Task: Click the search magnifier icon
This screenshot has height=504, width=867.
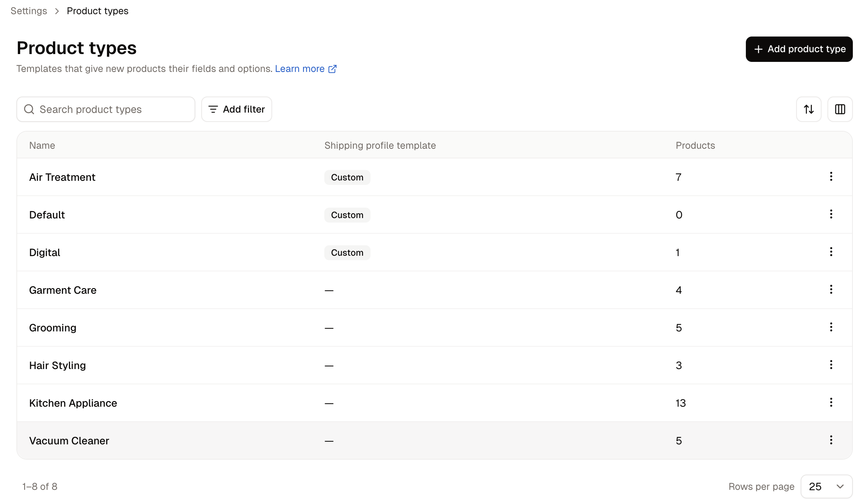Action: 29,109
